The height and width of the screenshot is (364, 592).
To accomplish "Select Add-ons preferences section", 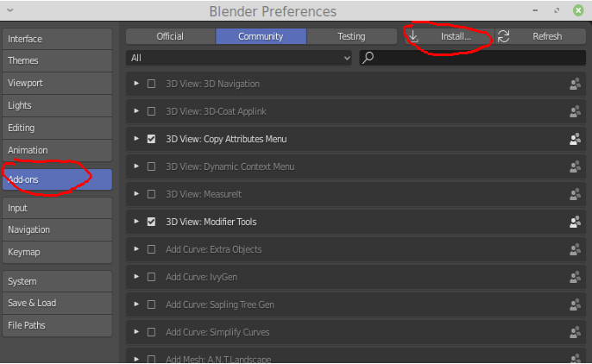I will pos(57,179).
